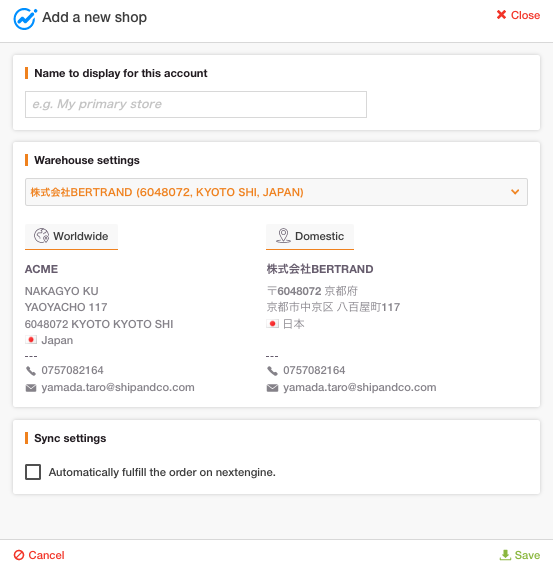
Task: Click the red X close icon
Action: [x=501, y=15]
